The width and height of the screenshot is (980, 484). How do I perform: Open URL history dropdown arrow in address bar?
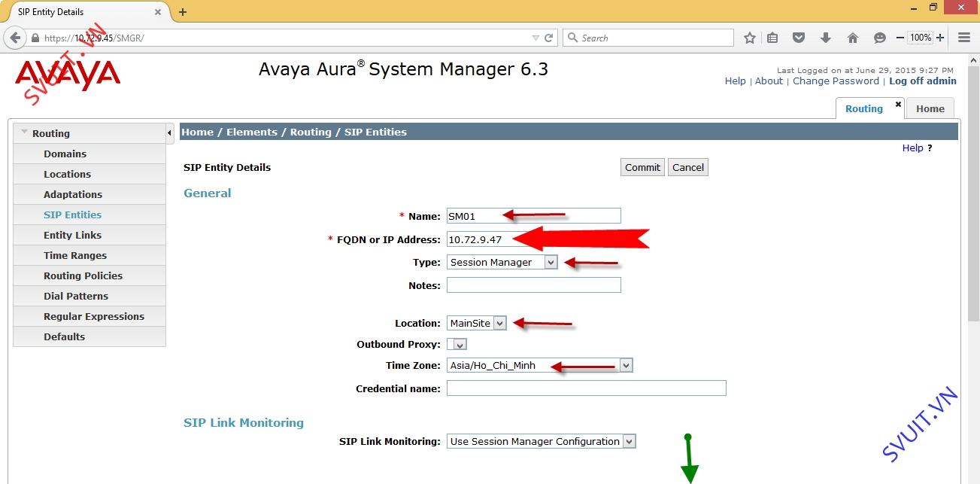(536, 38)
